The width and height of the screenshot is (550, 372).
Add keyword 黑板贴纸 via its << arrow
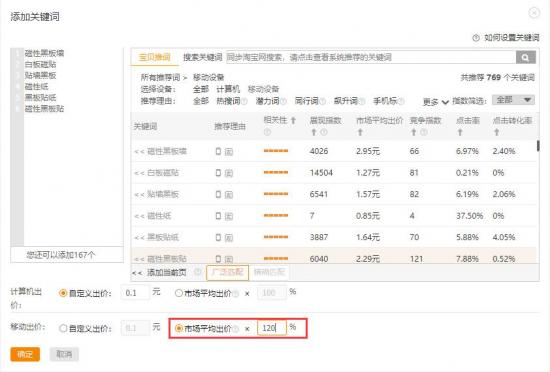coord(139,238)
